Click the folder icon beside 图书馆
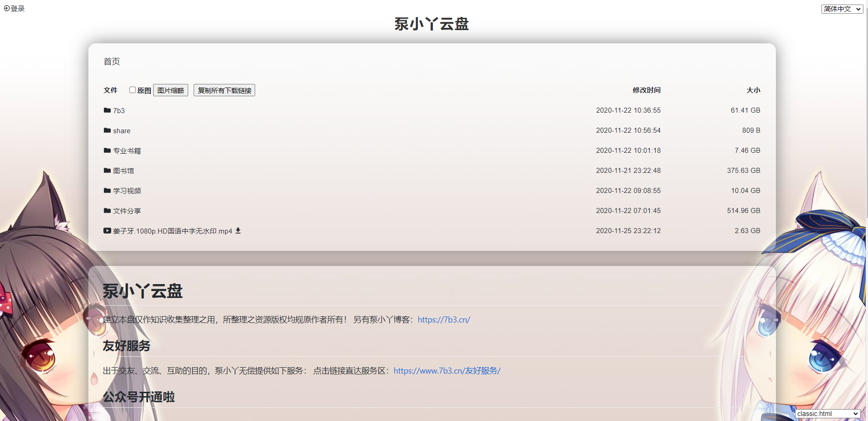Screen dimensions: 868x421 coord(107,171)
